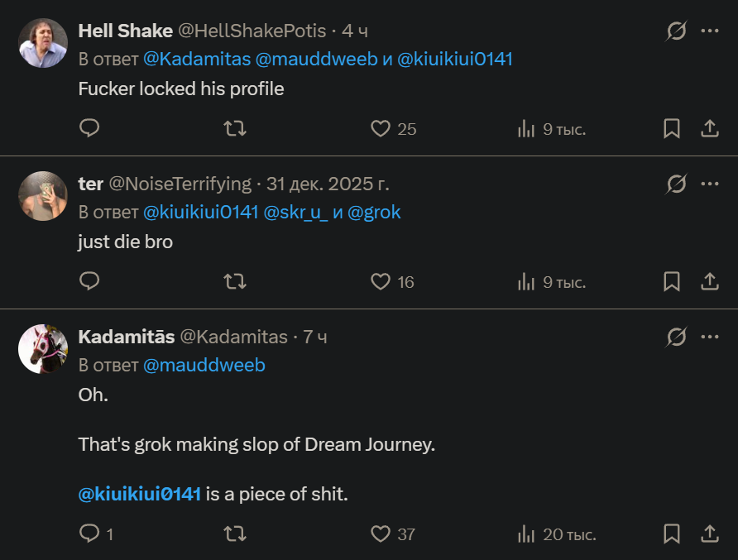Click ter's profile picture
The image size is (738, 560).
pos(43,196)
